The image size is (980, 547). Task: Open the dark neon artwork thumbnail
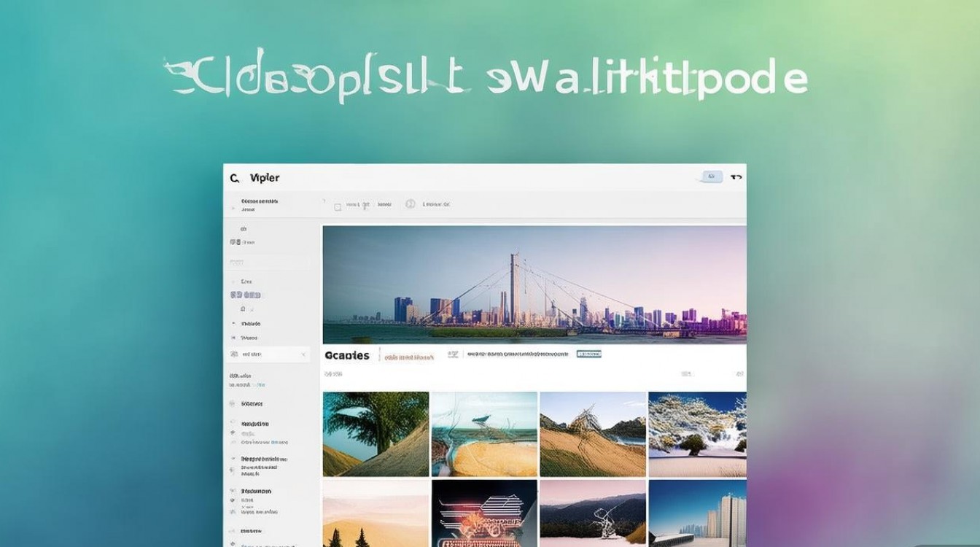(x=484, y=513)
